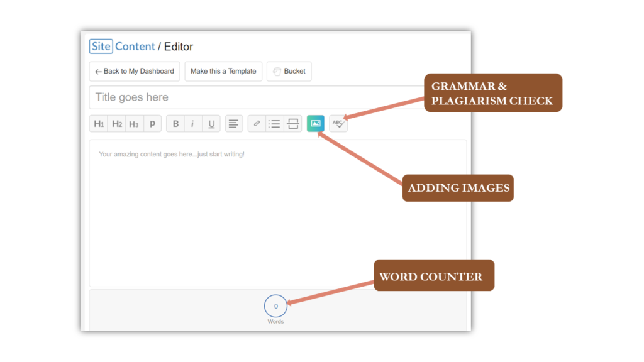The height and width of the screenshot is (362, 644).
Task: Open the Bucket button
Action: click(289, 72)
